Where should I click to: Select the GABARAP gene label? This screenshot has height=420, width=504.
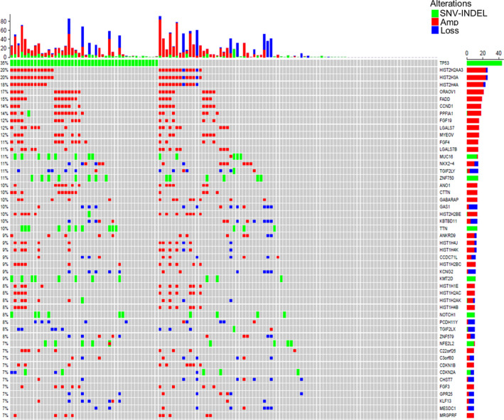point(448,200)
